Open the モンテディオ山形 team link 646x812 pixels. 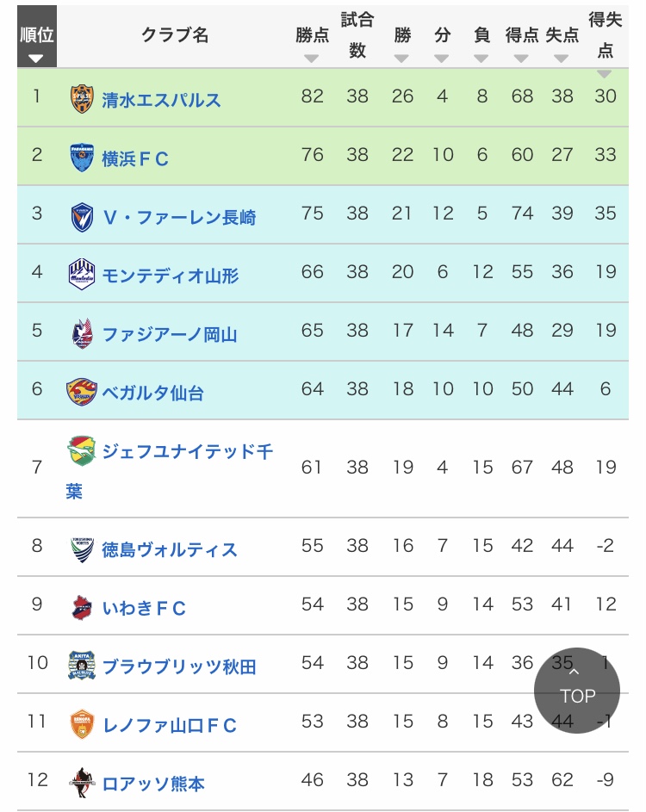point(171,276)
